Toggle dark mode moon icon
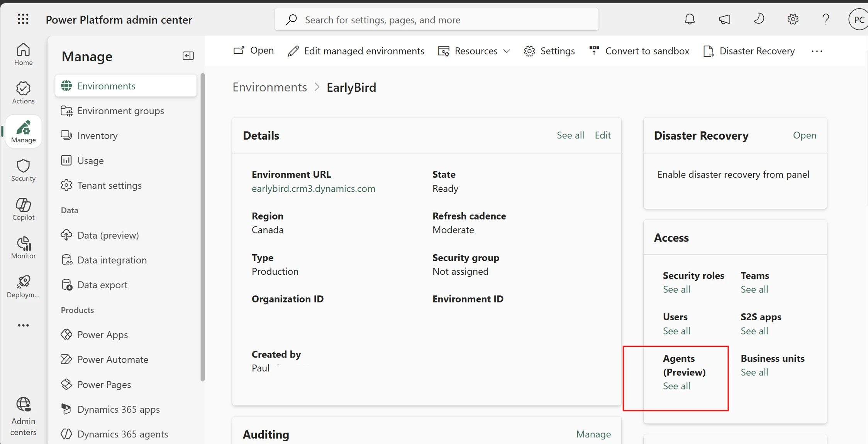The height and width of the screenshot is (444, 868). [759, 19]
